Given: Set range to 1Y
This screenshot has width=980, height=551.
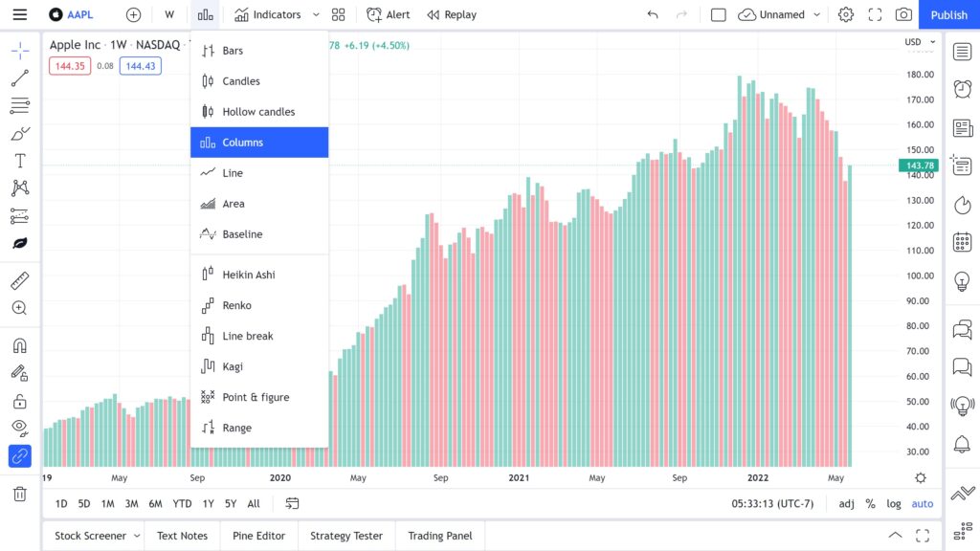Looking at the screenshot, I should (208, 503).
